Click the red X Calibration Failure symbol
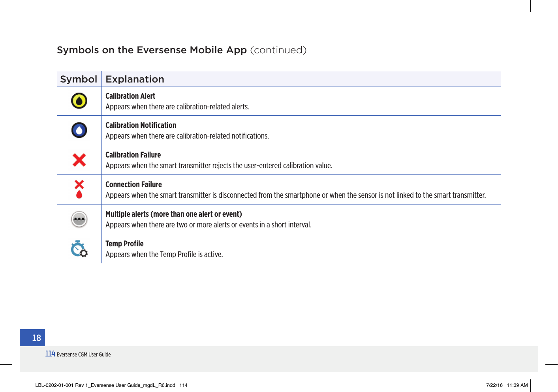This screenshot has height=392, width=558. pos(79,160)
